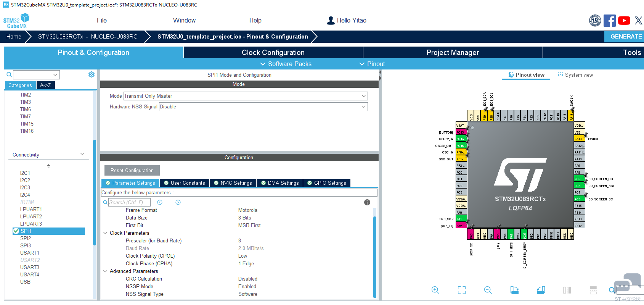Click the PA1 SPI1_SCK pin
The height and width of the screenshot is (305, 644).
[461, 219]
